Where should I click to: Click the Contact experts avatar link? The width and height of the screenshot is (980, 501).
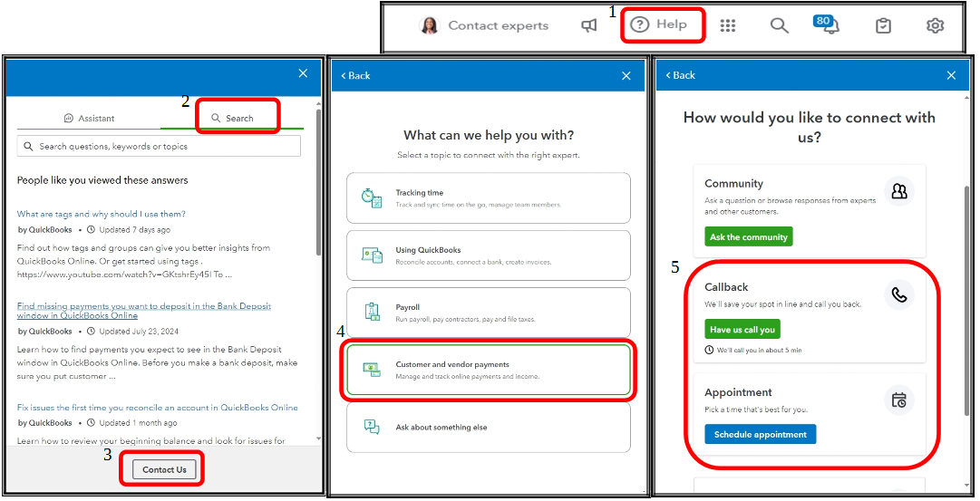(483, 25)
